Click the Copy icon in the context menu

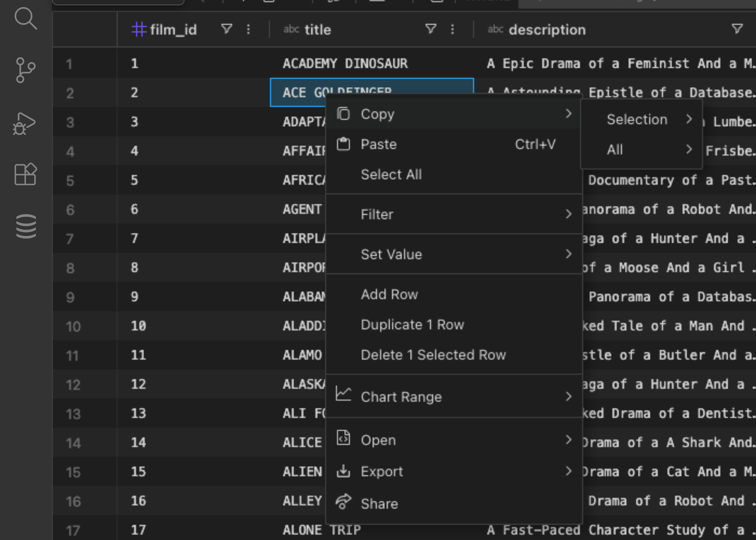click(343, 114)
